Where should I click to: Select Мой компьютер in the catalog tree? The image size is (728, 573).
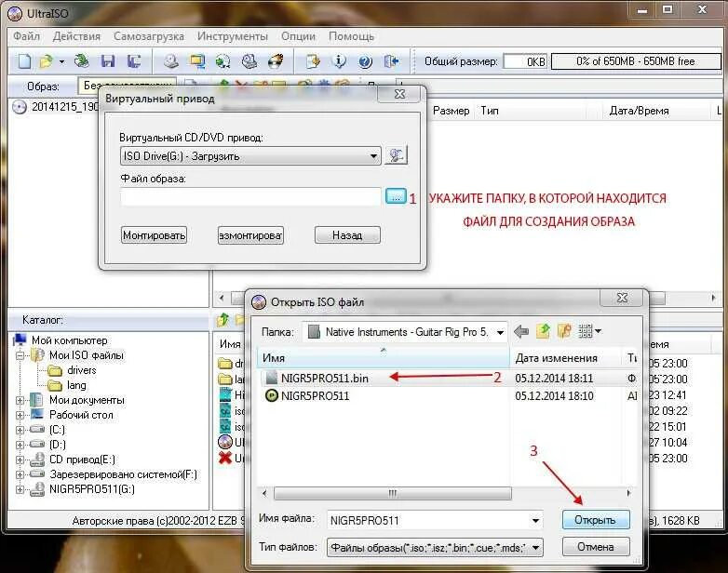(x=69, y=340)
